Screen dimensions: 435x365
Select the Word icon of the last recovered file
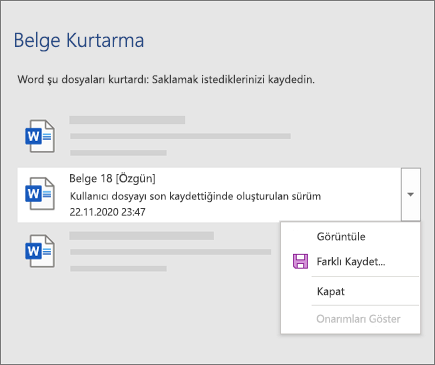[40, 251]
